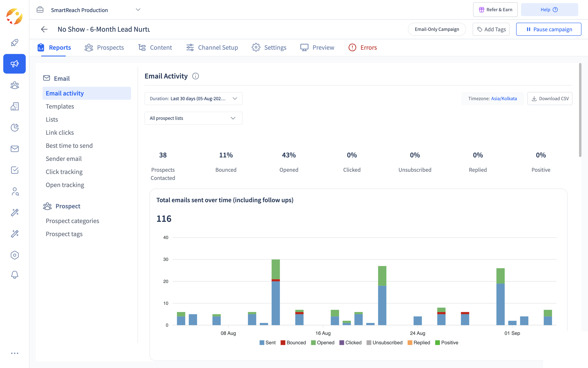Toggle the Clicked series in chart legend
Screen dimensions: 588x368
[x=350, y=342]
